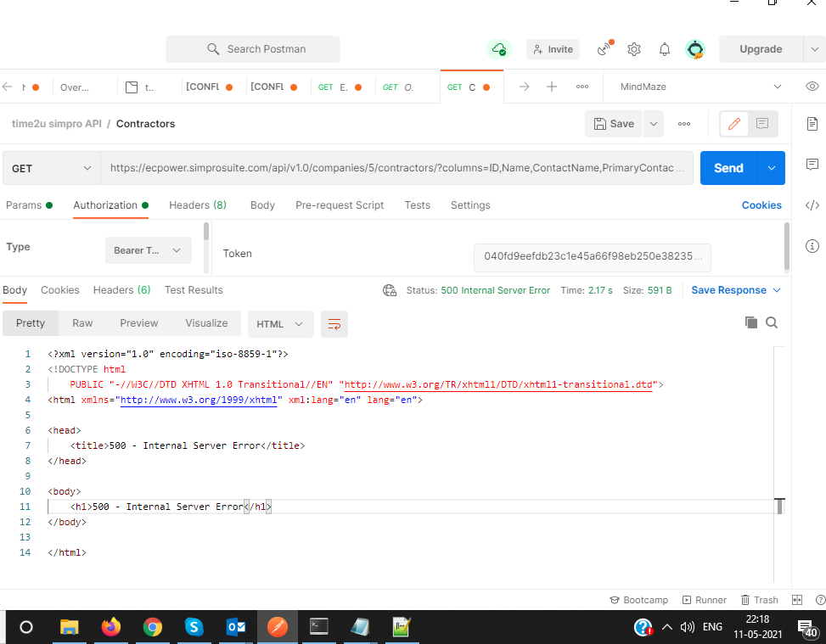Image resolution: width=826 pixels, height=644 pixels.
Task: Copy the response body to clipboard
Action: coord(751,322)
